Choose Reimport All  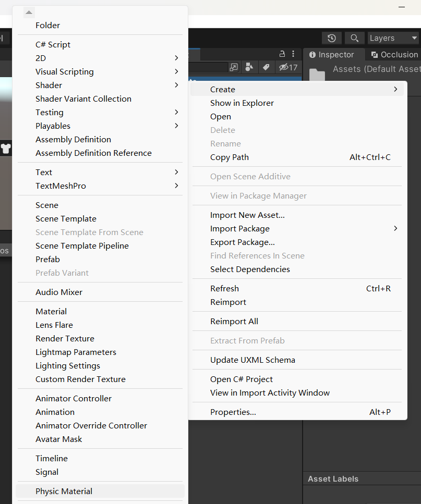(297, 321)
